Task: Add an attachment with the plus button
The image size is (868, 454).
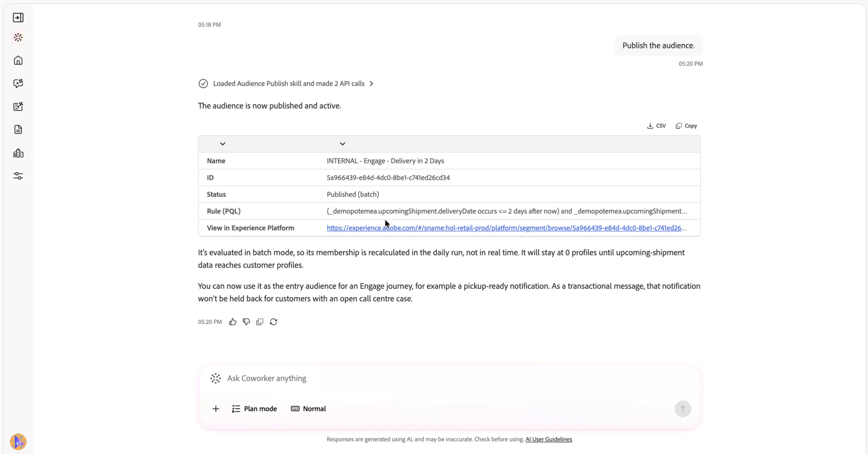Action: [x=216, y=409]
